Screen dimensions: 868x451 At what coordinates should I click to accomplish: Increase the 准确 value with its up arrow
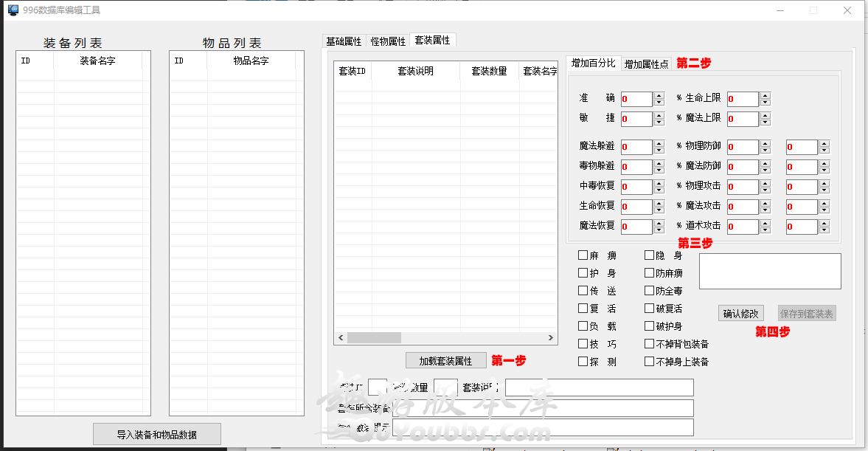click(x=659, y=95)
